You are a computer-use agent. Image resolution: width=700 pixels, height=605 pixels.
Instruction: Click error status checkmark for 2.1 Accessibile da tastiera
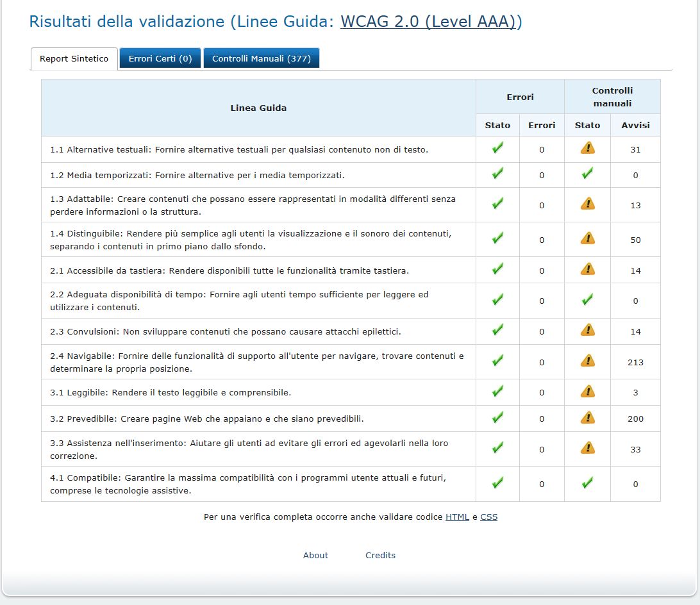click(x=497, y=269)
